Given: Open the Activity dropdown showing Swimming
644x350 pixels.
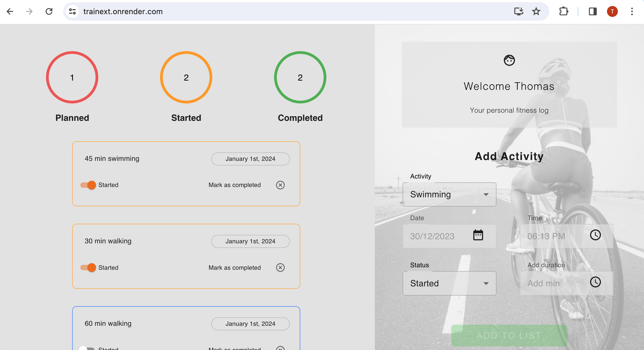Looking at the screenshot, I should (449, 194).
